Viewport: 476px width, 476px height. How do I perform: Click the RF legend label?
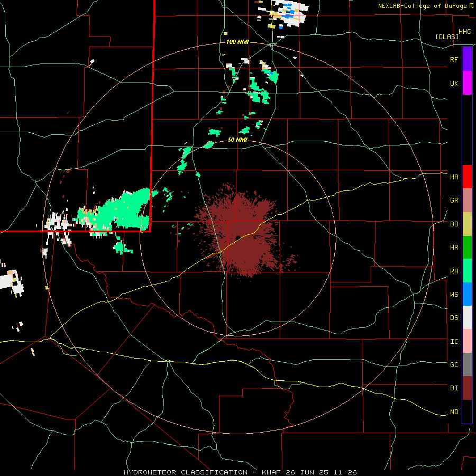454,59
